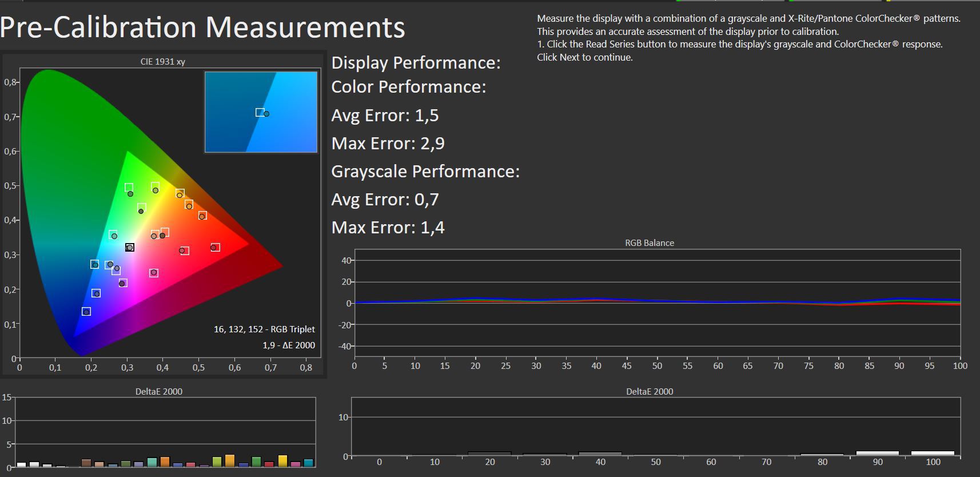Select the red measurement point near x 0,55

(214, 247)
